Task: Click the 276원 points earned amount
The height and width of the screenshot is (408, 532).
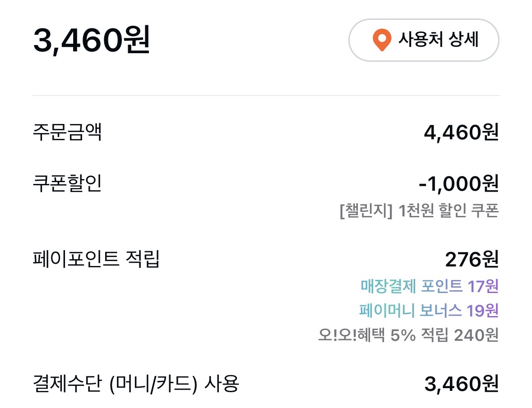Action: (472, 259)
